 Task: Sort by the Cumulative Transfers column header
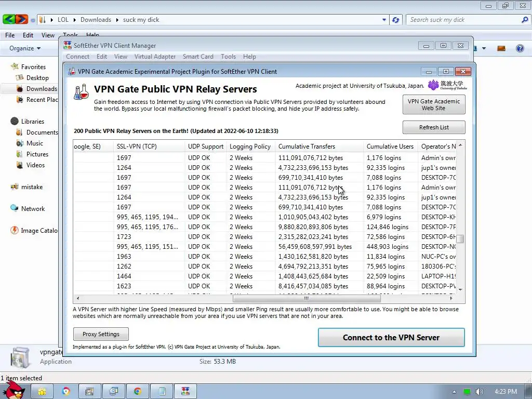coord(320,147)
